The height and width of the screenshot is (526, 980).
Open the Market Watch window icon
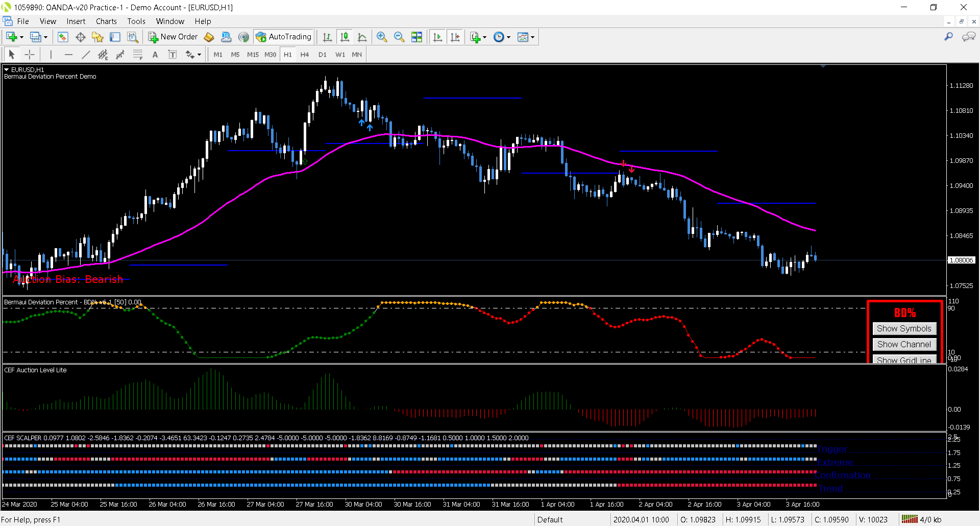point(63,37)
